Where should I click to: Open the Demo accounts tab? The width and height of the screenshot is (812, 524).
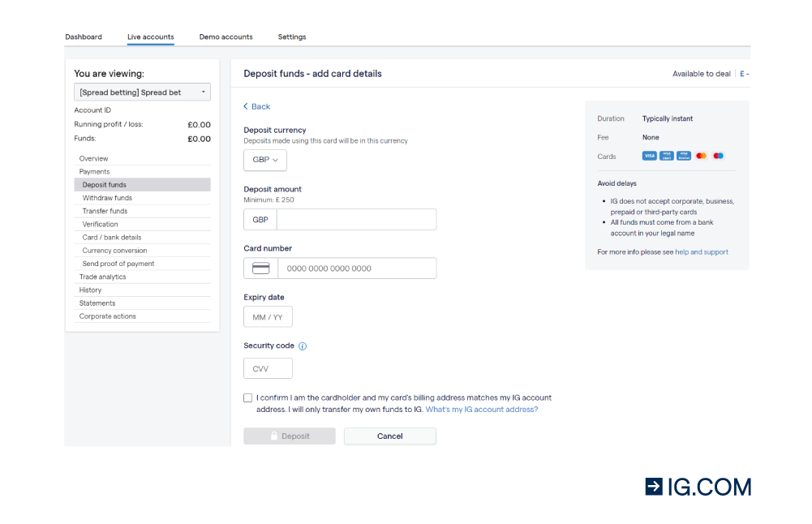[x=226, y=37]
